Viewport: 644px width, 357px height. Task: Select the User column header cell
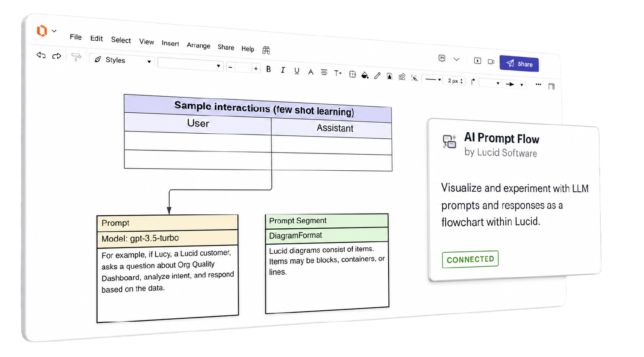pyautogui.click(x=198, y=124)
